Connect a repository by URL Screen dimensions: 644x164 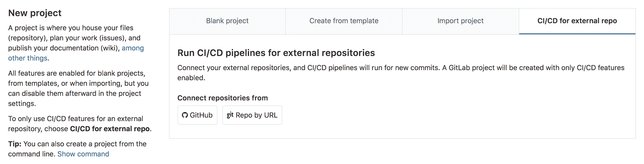point(252,115)
